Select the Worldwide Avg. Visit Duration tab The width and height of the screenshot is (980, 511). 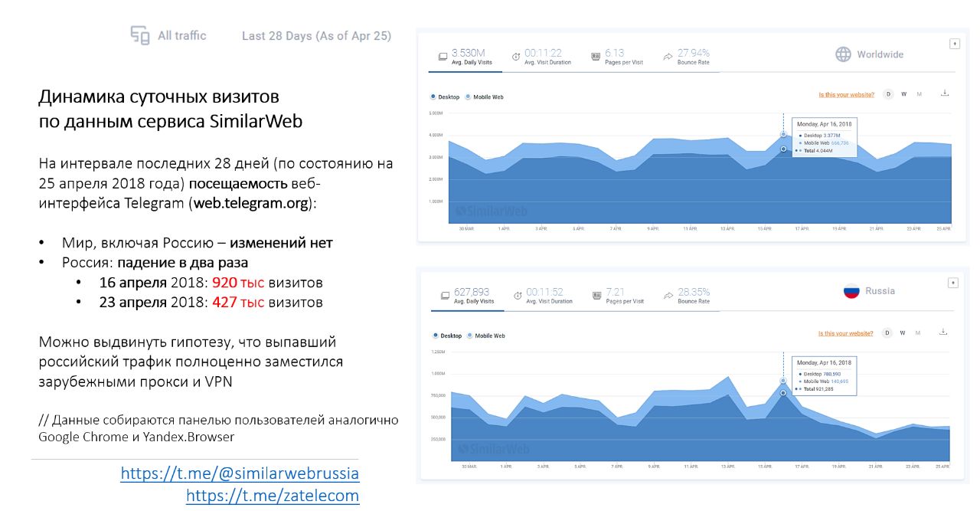(541, 57)
